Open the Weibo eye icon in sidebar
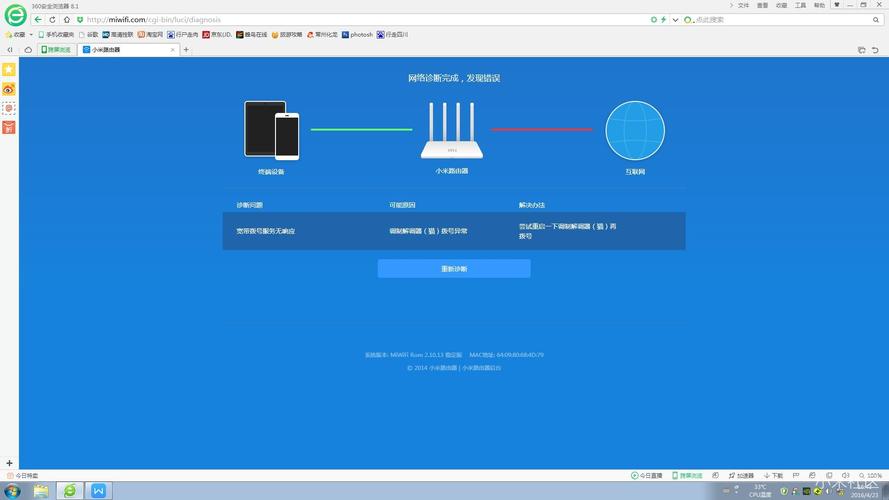Screen dimensions: 889x500 click(8, 89)
